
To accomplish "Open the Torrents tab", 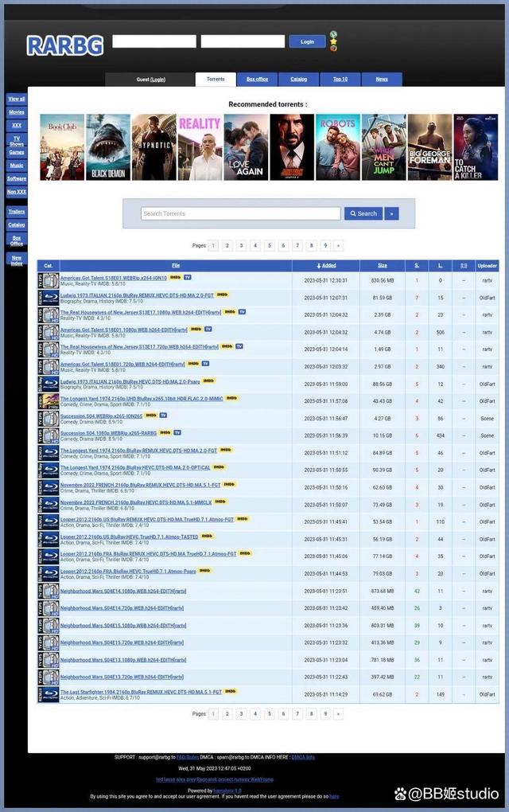I will pos(216,80).
